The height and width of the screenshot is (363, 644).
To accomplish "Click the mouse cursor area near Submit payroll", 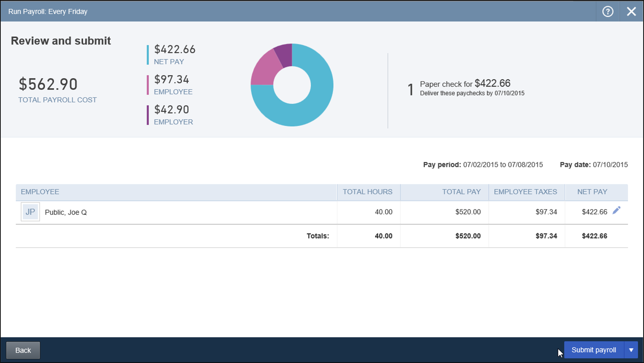I will point(560,353).
